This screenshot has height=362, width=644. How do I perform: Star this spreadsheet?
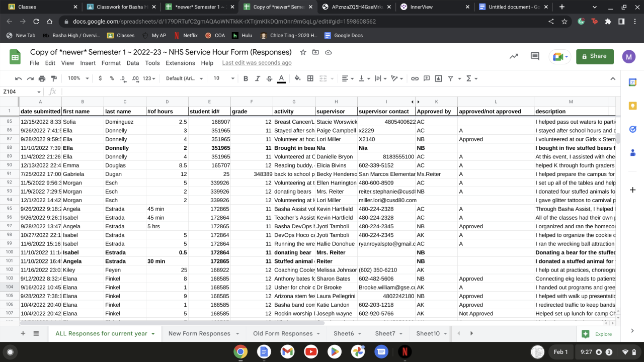pos(303,52)
